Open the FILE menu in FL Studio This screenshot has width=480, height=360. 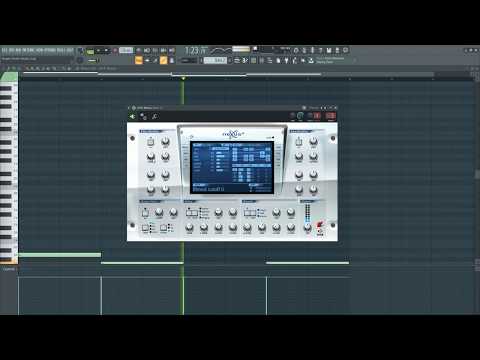click(4, 51)
